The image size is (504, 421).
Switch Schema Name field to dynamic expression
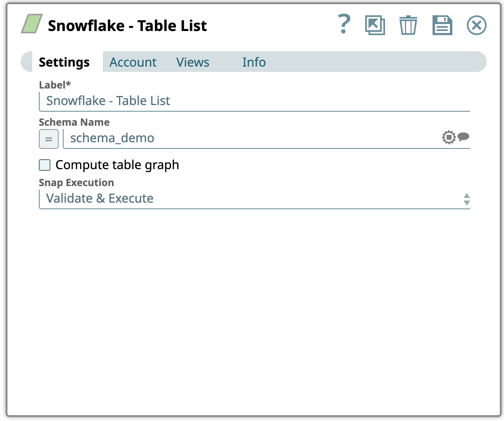pyautogui.click(x=48, y=139)
